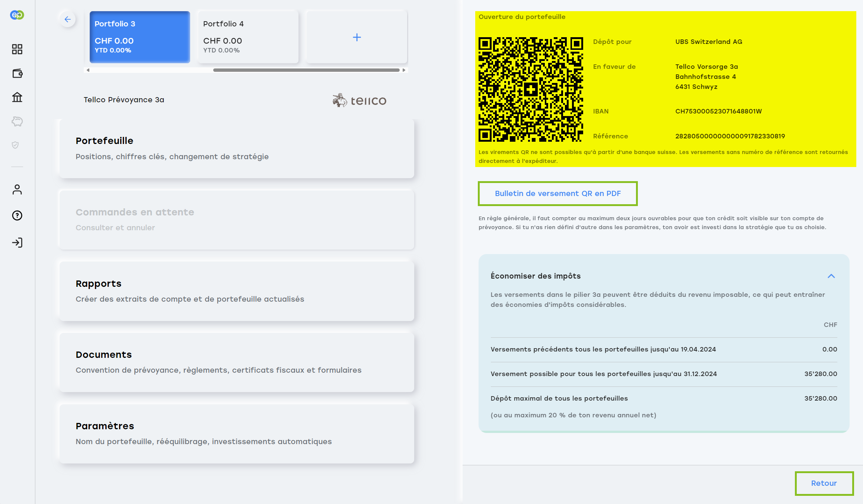The height and width of the screenshot is (504, 863).
Task: Click the Bahnhofstrasse 4 address line
Action: tap(705, 77)
